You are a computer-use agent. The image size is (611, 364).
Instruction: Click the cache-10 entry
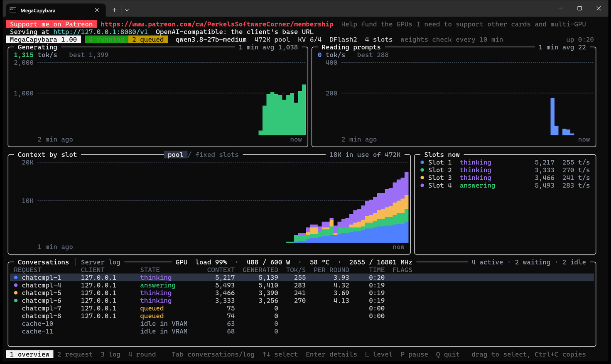point(302,324)
